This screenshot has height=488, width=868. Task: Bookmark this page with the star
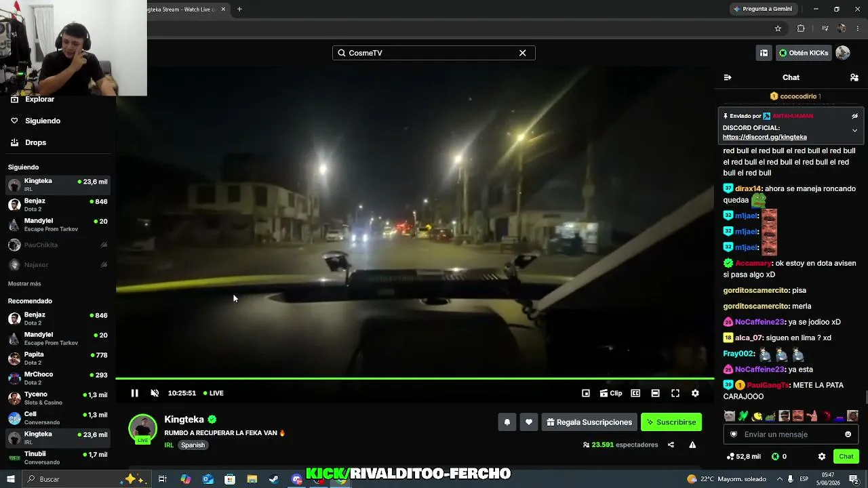(x=778, y=28)
